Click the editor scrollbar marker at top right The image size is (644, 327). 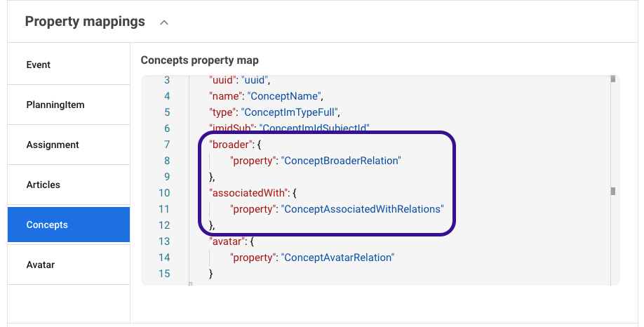point(612,79)
